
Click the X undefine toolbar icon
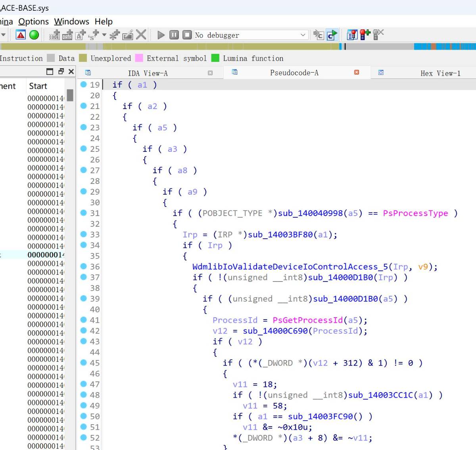coord(141,35)
